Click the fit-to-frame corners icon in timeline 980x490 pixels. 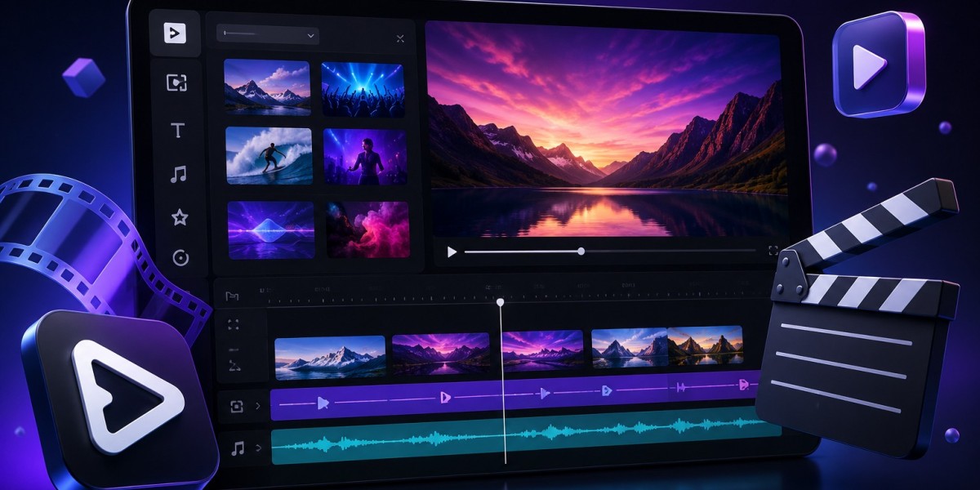[x=234, y=325]
